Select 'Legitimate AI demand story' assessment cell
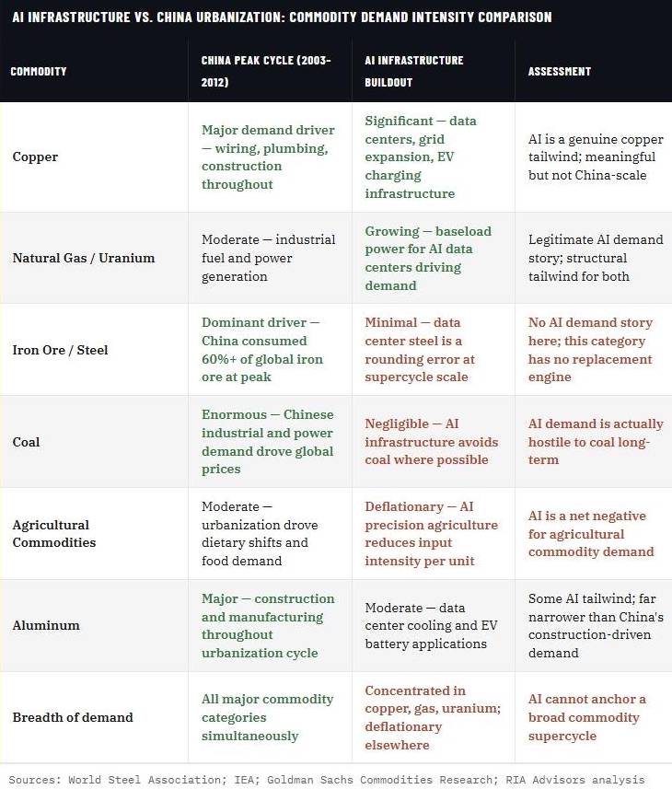Screen dimensions: 672x789 596,258
